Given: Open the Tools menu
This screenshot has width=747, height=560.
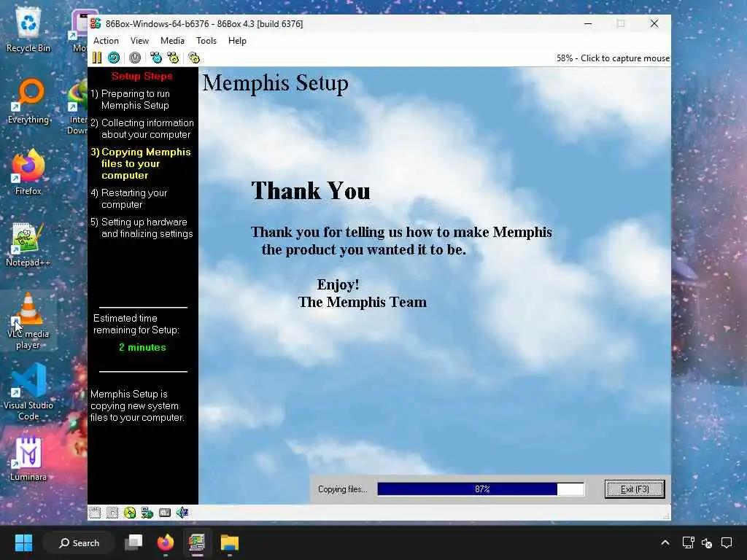Looking at the screenshot, I should pos(206,41).
